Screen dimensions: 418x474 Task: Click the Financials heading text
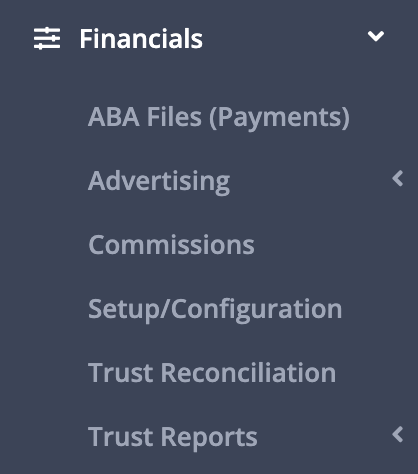[x=141, y=39]
